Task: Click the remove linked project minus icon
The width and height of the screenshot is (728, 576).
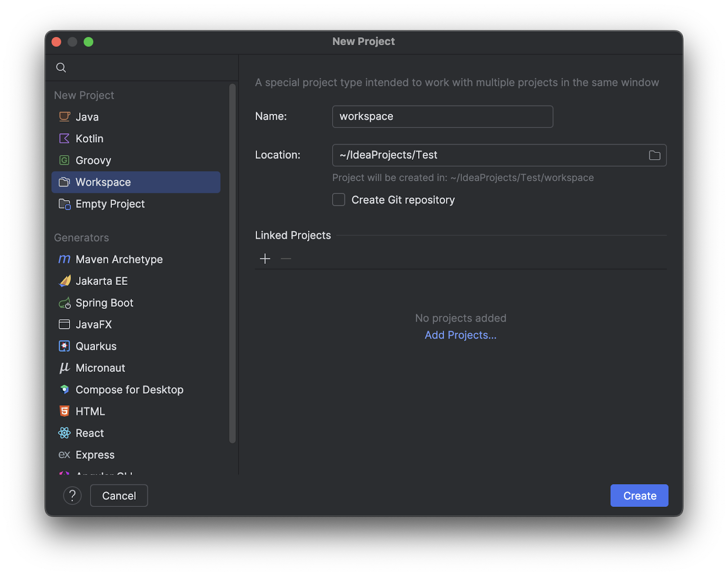Action: click(x=286, y=259)
